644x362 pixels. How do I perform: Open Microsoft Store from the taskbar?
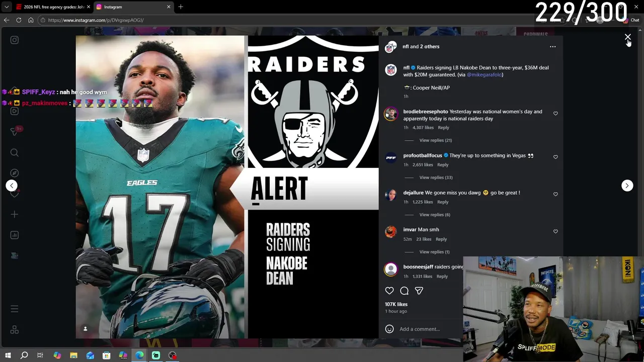click(106, 355)
